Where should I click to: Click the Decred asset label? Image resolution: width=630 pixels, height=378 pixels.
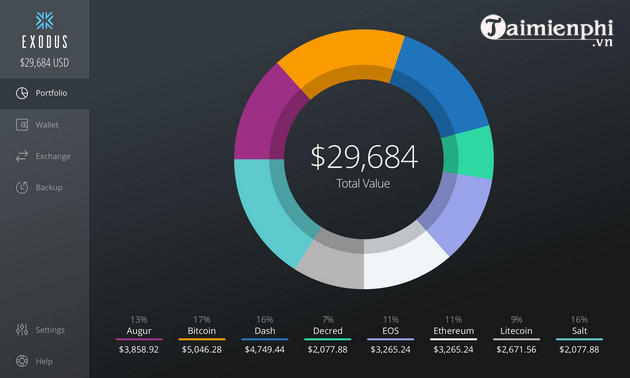328,331
